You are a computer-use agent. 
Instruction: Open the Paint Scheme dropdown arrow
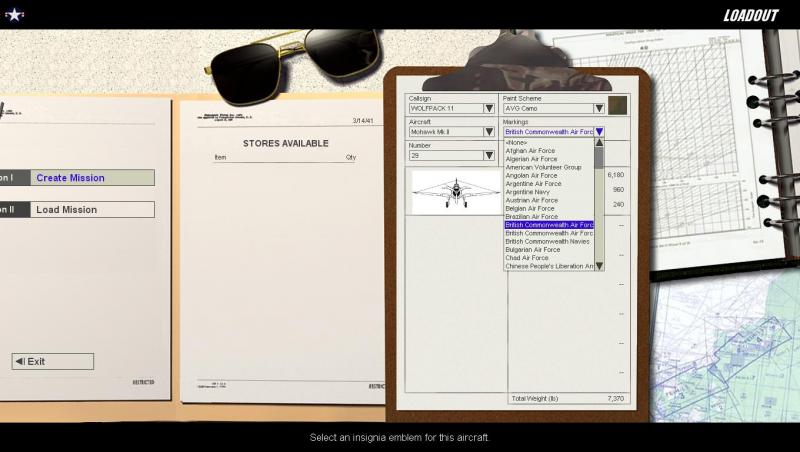[599, 108]
